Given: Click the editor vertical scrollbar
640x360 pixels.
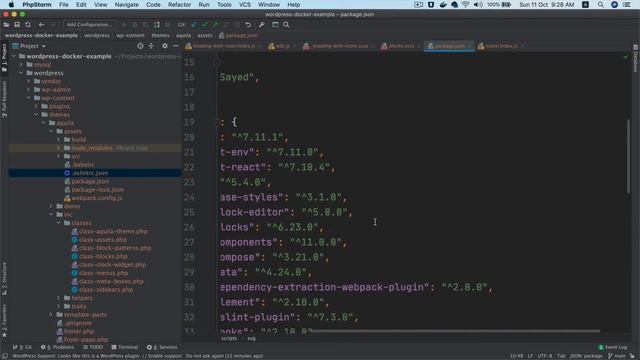Looking at the screenshot, I should coord(628,156).
